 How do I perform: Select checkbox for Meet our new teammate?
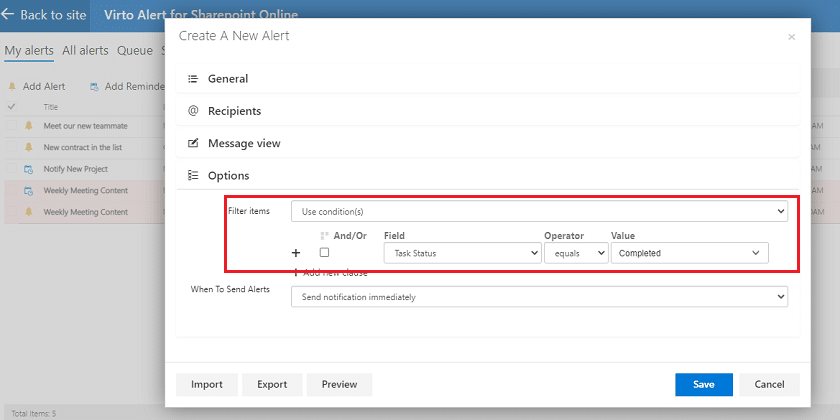[12, 126]
